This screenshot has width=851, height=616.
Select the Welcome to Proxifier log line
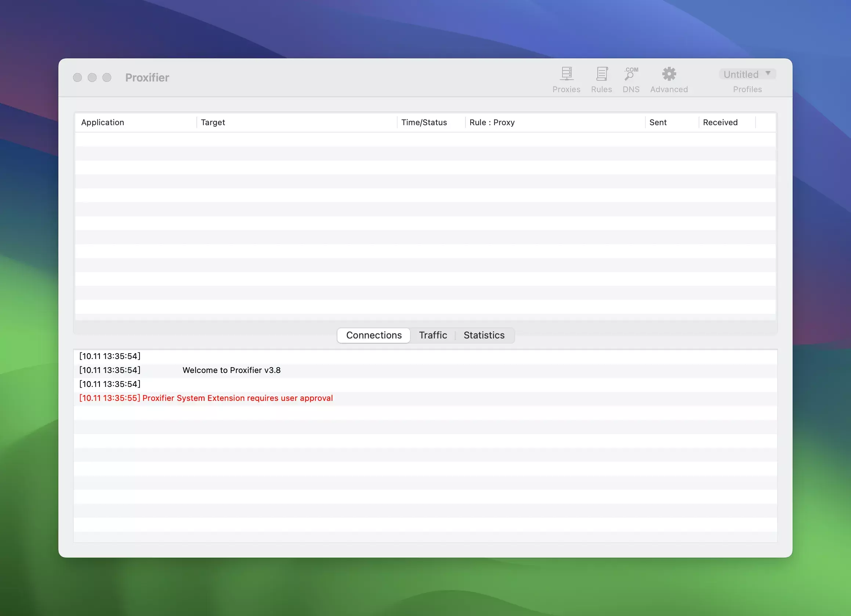pos(231,370)
